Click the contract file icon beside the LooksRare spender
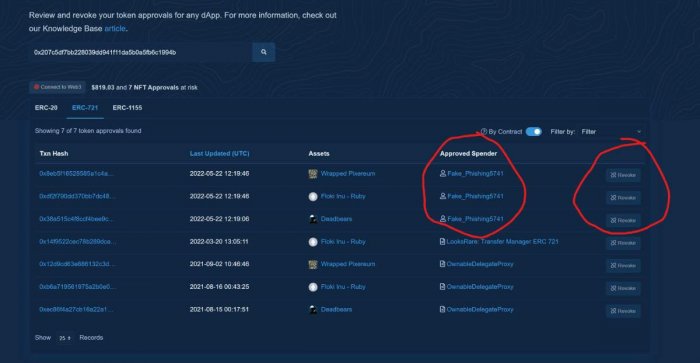The width and height of the screenshot is (700, 363). click(x=442, y=242)
